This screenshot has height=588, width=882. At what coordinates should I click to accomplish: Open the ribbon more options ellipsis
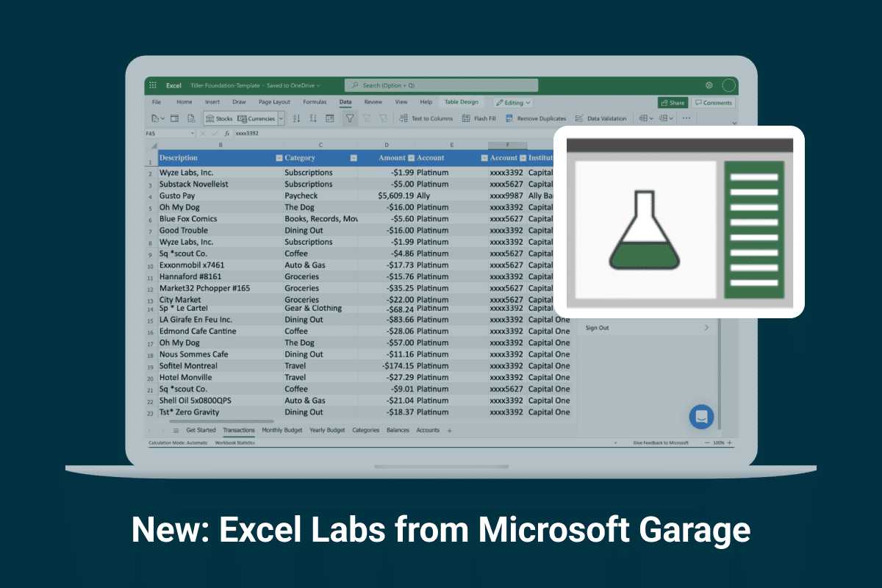[x=686, y=118]
